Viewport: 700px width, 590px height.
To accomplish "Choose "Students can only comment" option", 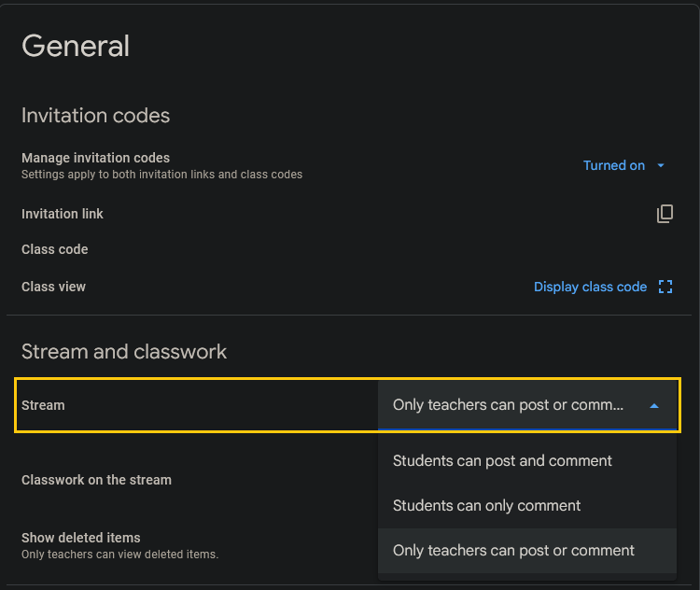I will pos(486,506).
